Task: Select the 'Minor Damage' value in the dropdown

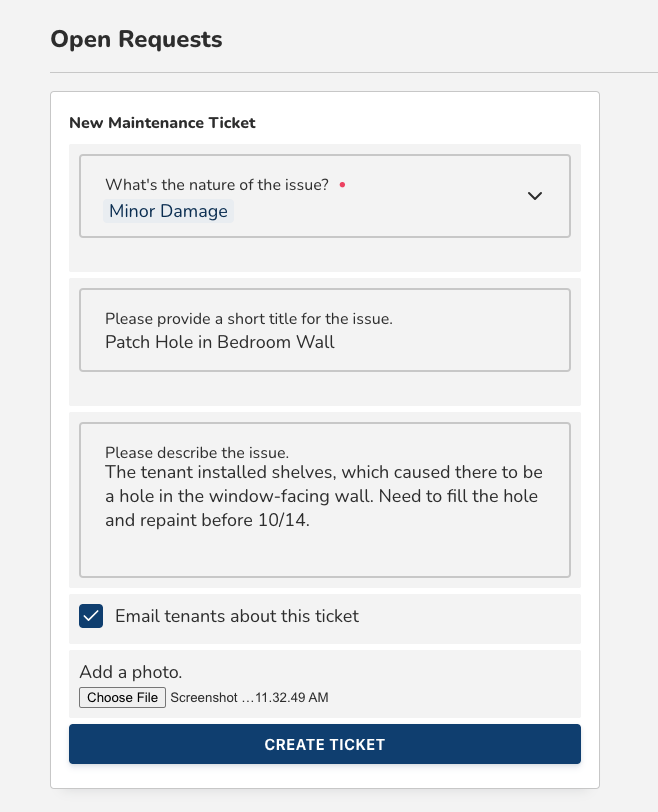Action: (167, 211)
